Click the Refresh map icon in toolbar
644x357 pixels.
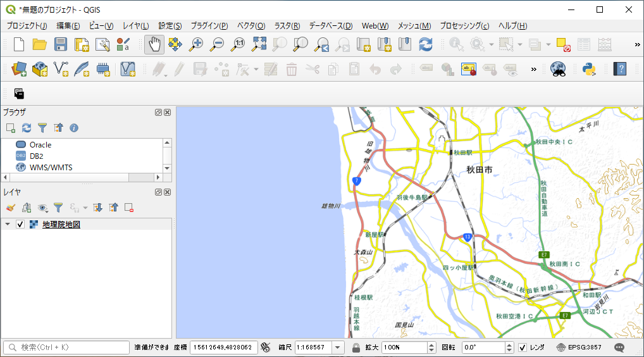(426, 44)
